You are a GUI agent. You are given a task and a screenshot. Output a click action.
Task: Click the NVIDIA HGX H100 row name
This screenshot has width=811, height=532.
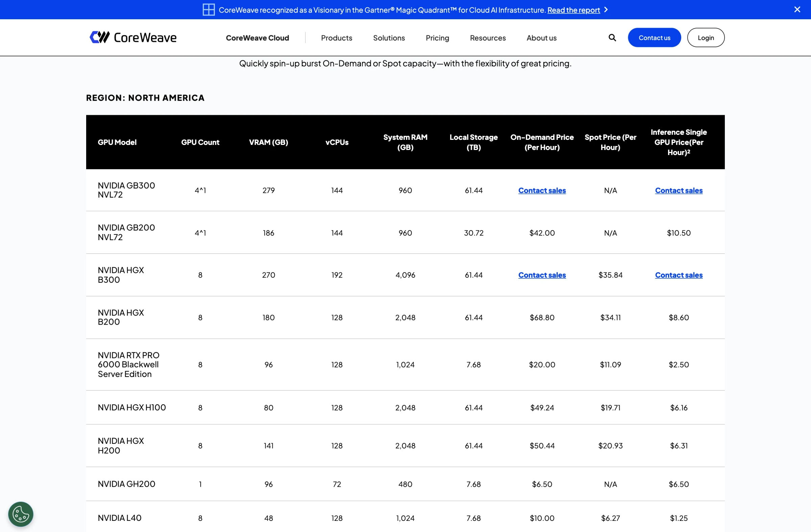131,407
